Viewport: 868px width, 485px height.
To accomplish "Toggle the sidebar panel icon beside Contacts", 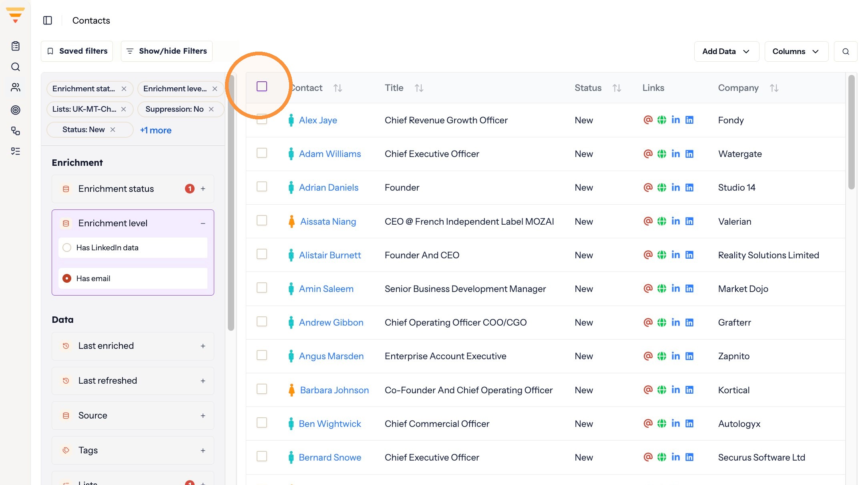I will [x=48, y=20].
